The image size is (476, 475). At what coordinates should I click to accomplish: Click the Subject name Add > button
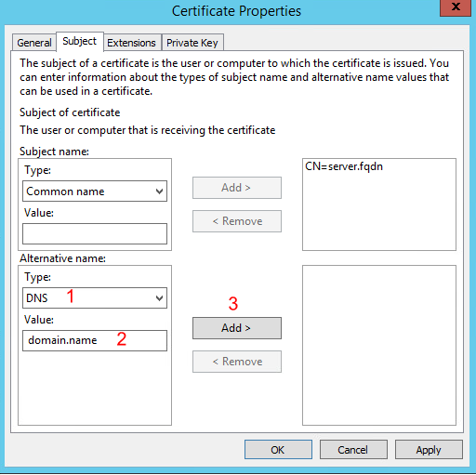tap(237, 188)
